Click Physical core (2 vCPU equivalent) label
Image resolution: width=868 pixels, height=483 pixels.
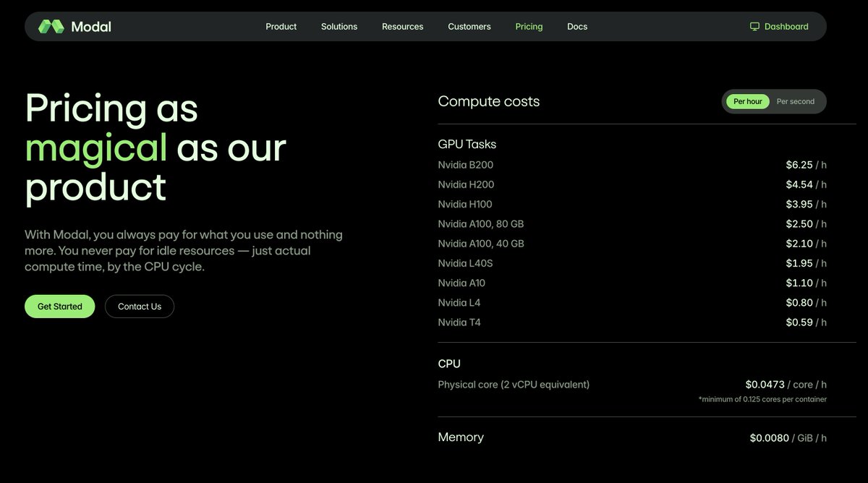coord(514,385)
